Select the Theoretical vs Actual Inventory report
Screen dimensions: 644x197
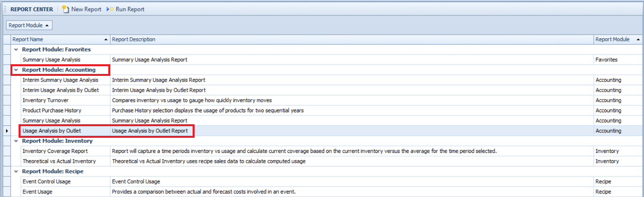(59, 161)
